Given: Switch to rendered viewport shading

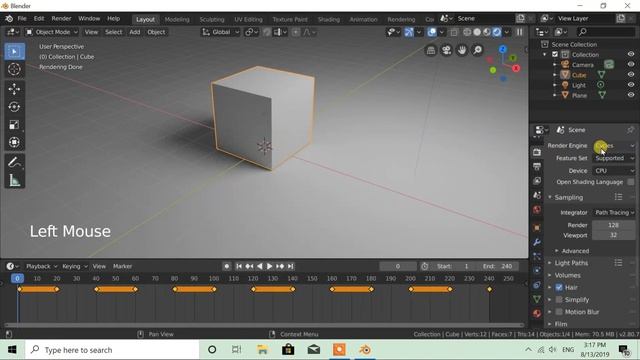Looking at the screenshot, I should tap(497, 32).
